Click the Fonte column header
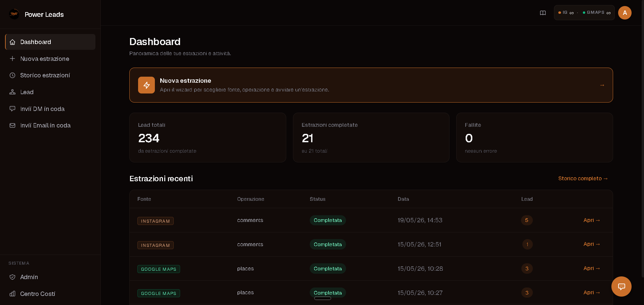 (x=144, y=199)
